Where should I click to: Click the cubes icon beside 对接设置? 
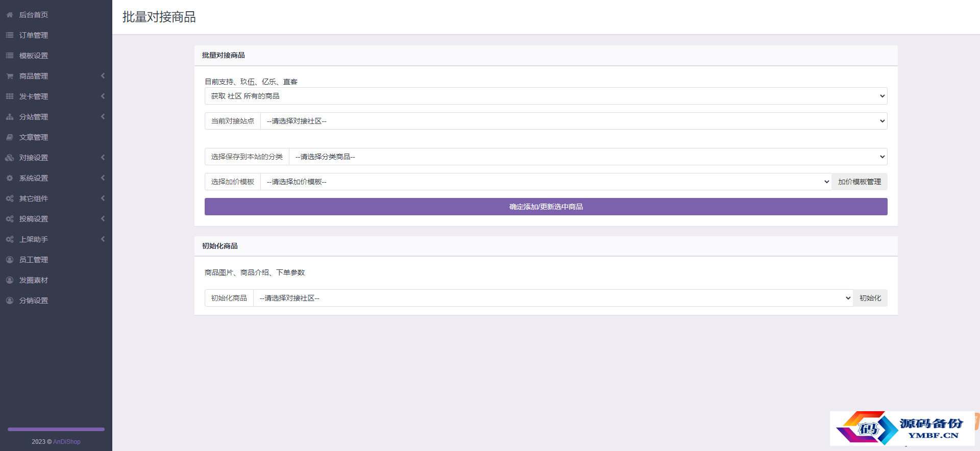(x=10, y=158)
